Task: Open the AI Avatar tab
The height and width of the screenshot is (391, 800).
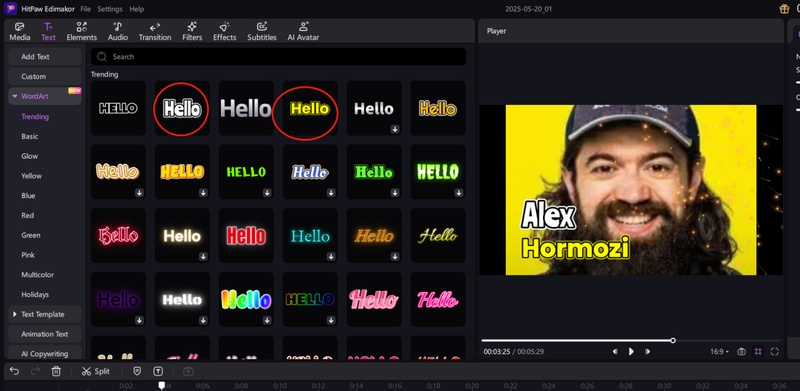Action: pyautogui.click(x=303, y=32)
